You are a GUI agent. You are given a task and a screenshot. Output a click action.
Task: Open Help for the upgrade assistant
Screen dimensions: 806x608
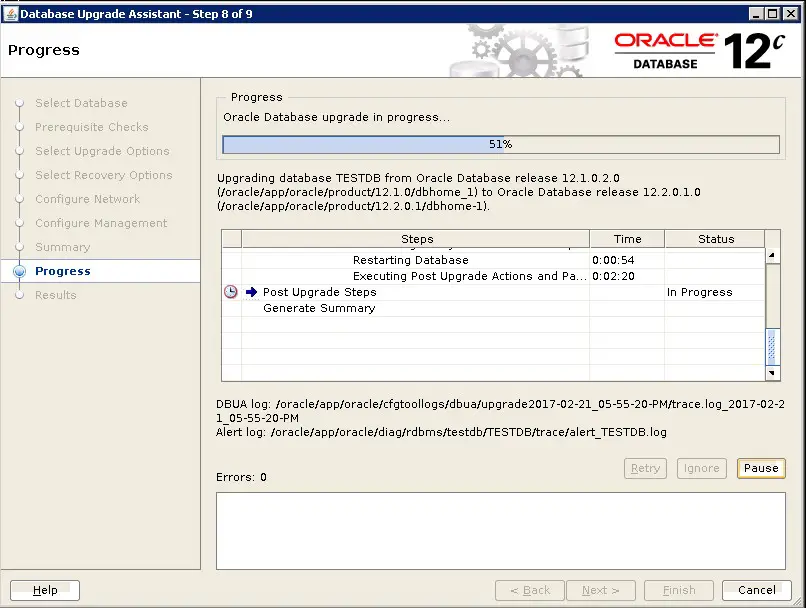point(45,590)
